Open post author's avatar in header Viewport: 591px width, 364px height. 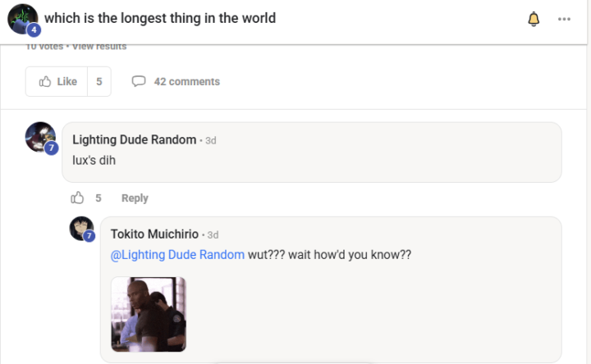point(23,19)
